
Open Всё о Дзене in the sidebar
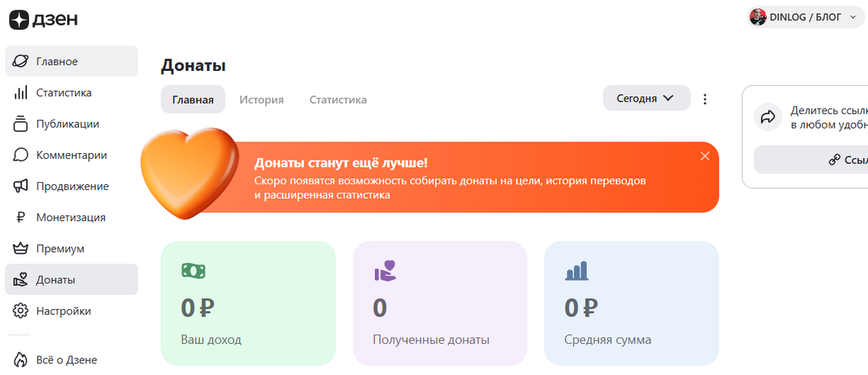tap(72, 359)
